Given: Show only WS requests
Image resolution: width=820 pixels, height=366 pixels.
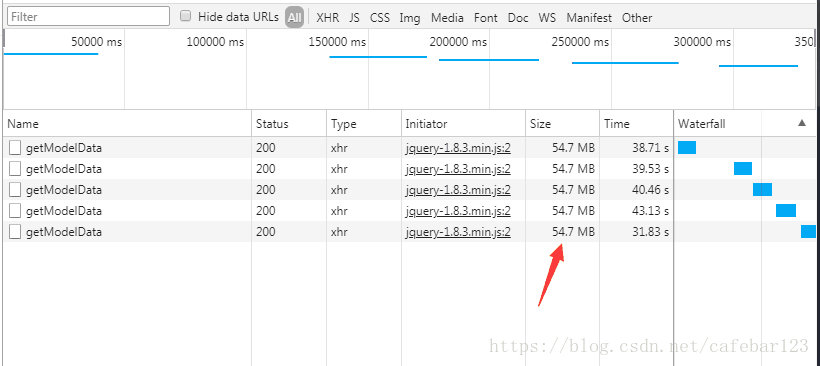Looking at the screenshot, I should (x=547, y=17).
